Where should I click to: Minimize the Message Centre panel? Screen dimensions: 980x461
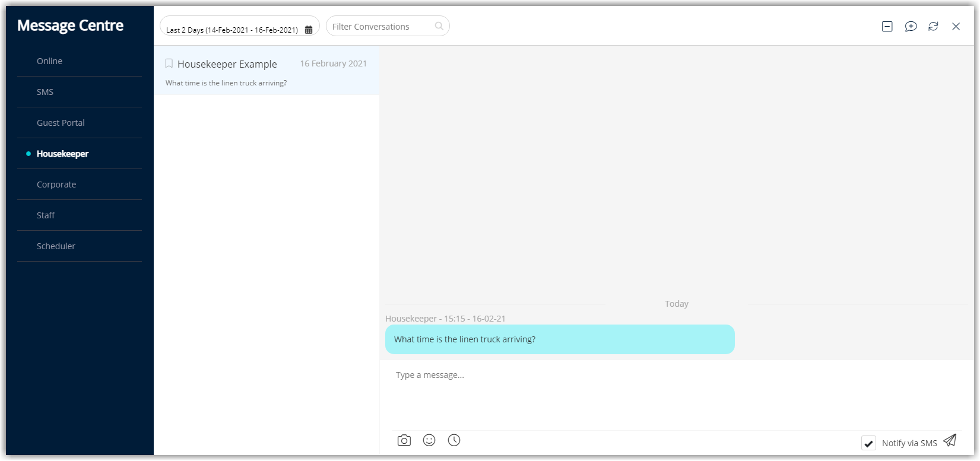(887, 26)
